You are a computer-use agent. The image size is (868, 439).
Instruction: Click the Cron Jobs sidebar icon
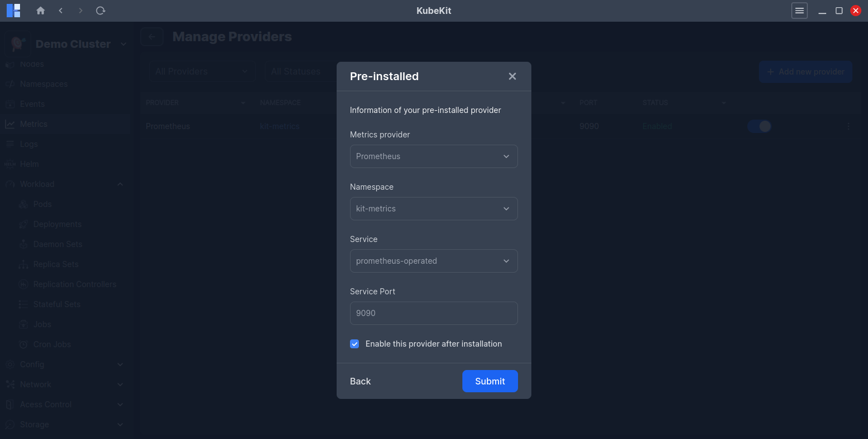click(x=23, y=344)
